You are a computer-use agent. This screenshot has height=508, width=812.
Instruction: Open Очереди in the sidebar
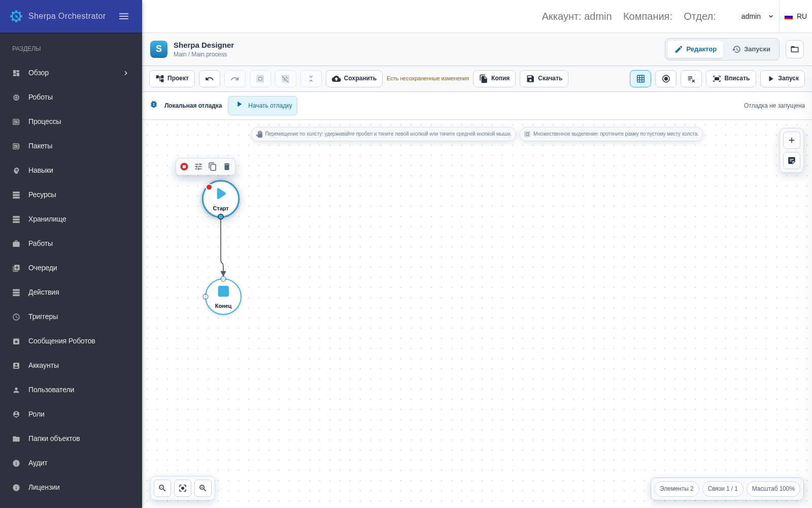tap(71, 268)
